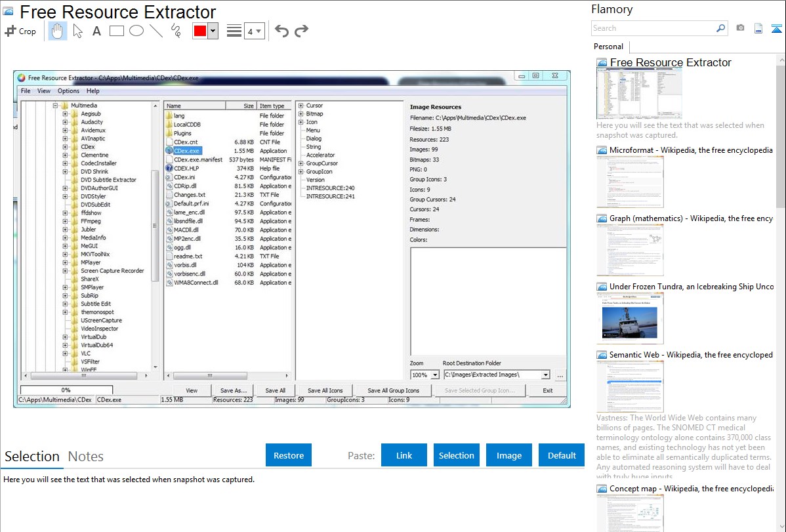Pick the freehand scribble tool
Image resolution: width=786 pixels, height=532 pixels.
[x=176, y=31]
